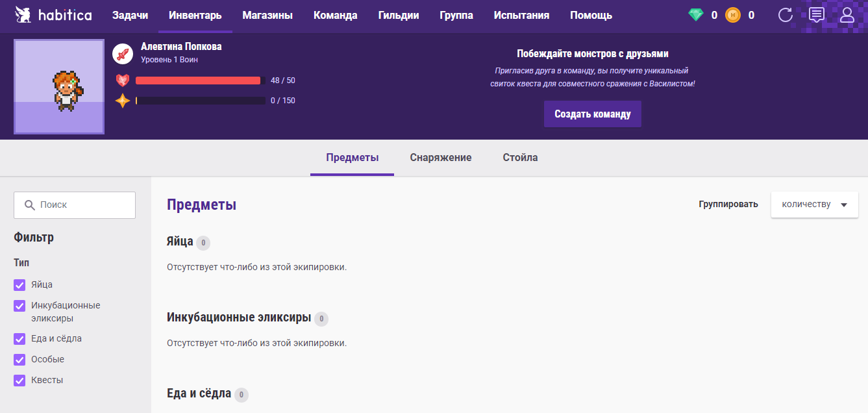Click the gold coin icon
The image size is (868, 413).
[x=733, y=15]
